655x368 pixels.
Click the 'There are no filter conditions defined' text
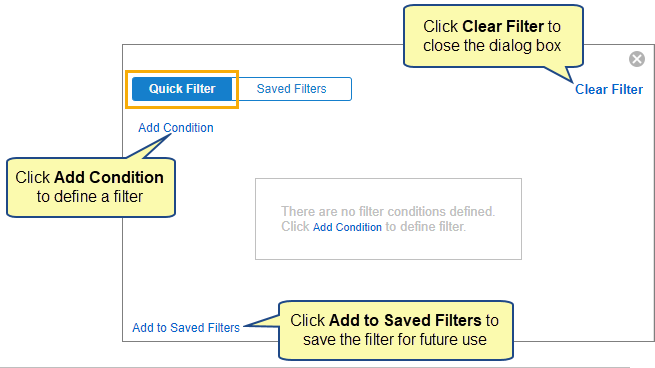click(x=388, y=211)
